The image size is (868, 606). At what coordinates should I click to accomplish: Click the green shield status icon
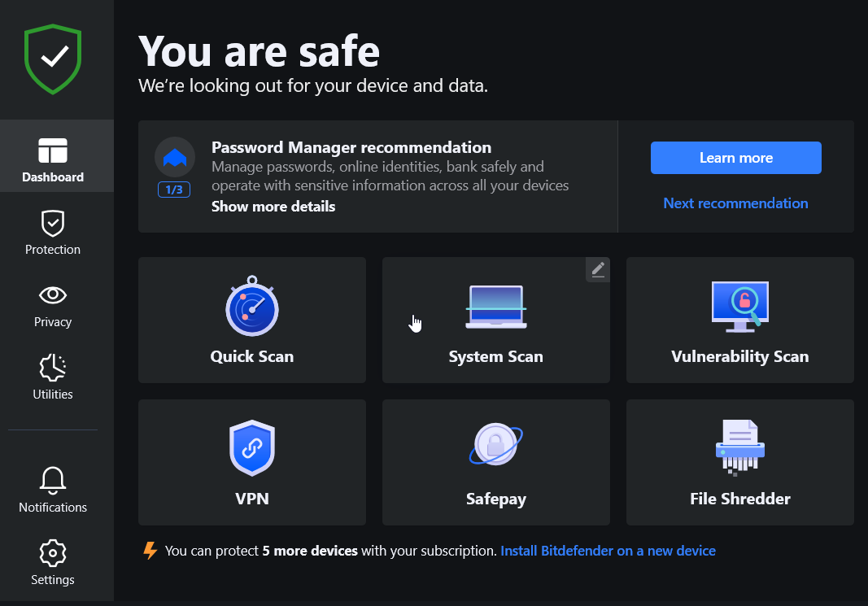(53, 59)
